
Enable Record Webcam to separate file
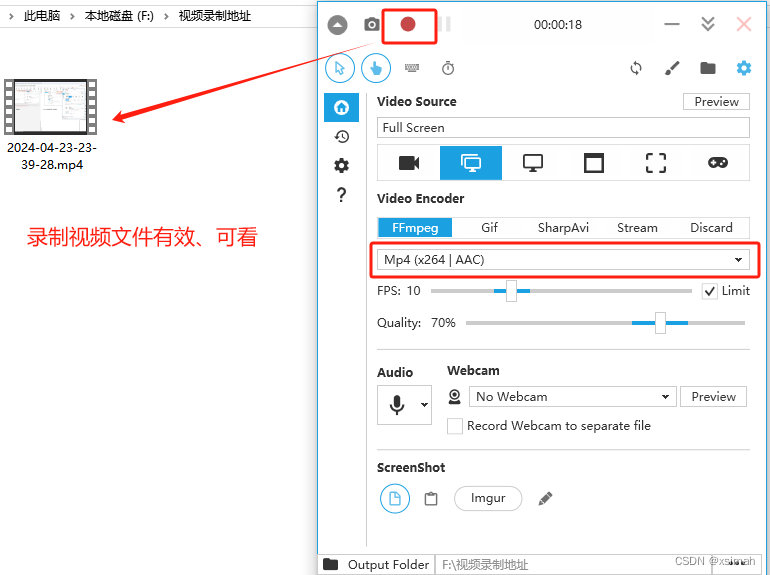click(x=455, y=426)
